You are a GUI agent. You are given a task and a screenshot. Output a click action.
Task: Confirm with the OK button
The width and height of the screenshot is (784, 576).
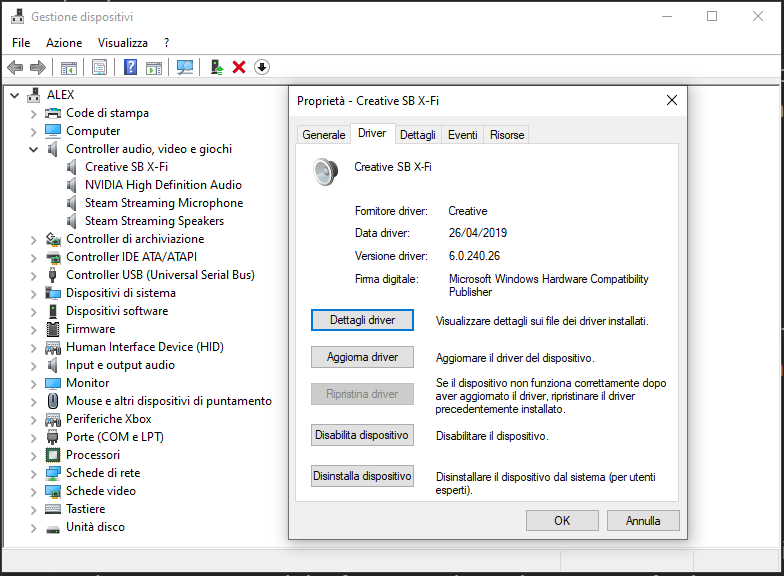point(562,520)
